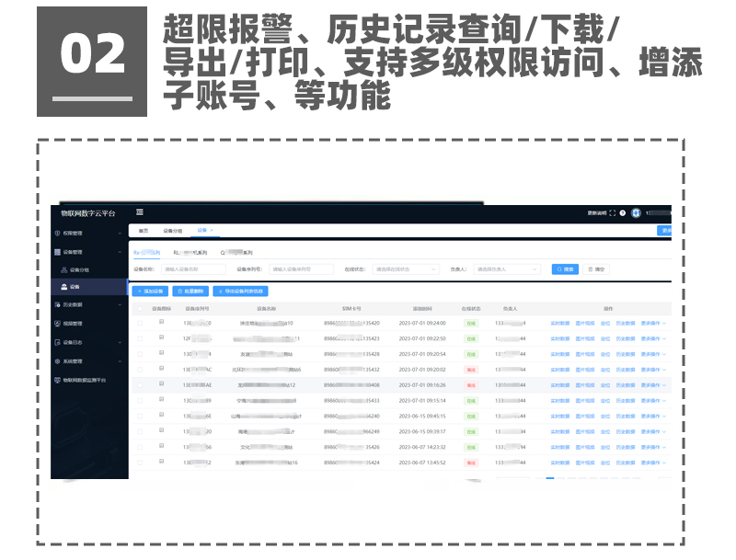Focus the 设备序列号 input field
The image size is (736, 560).
click(x=302, y=269)
